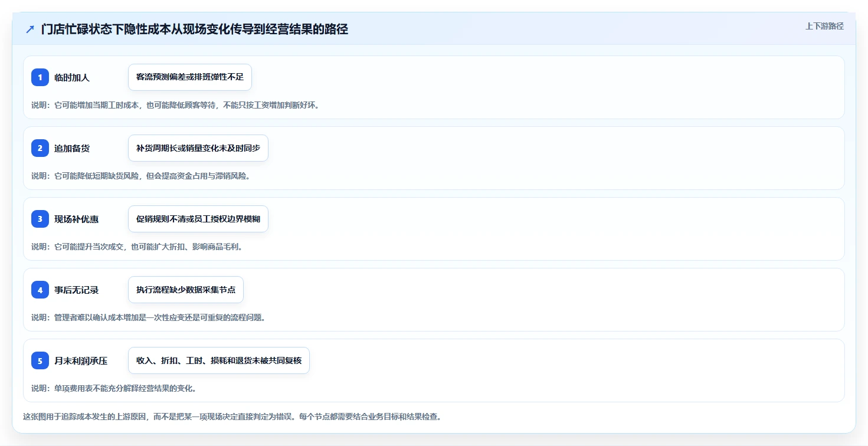Click the note about 当期工时成本 and 顾客等待
Image resolution: width=868 pixels, height=446 pixels.
(175, 105)
